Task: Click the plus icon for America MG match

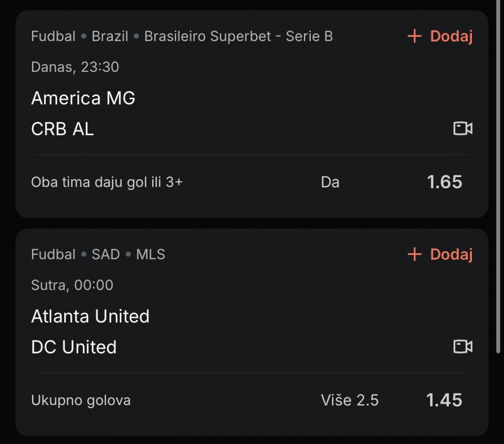Action: point(415,36)
